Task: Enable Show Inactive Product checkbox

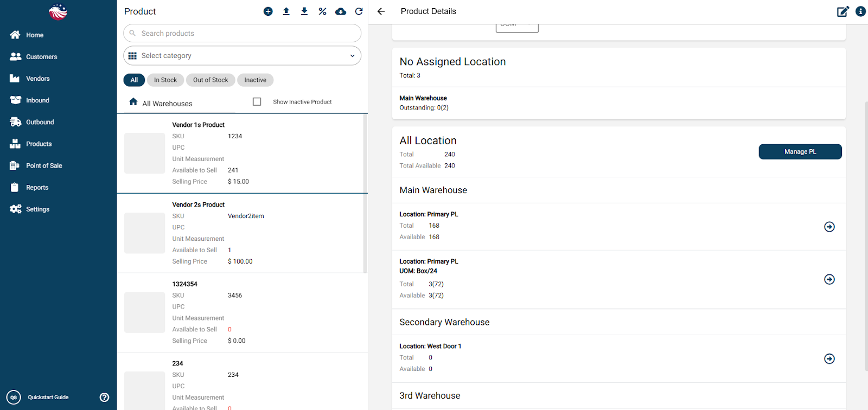Action: (257, 102)
